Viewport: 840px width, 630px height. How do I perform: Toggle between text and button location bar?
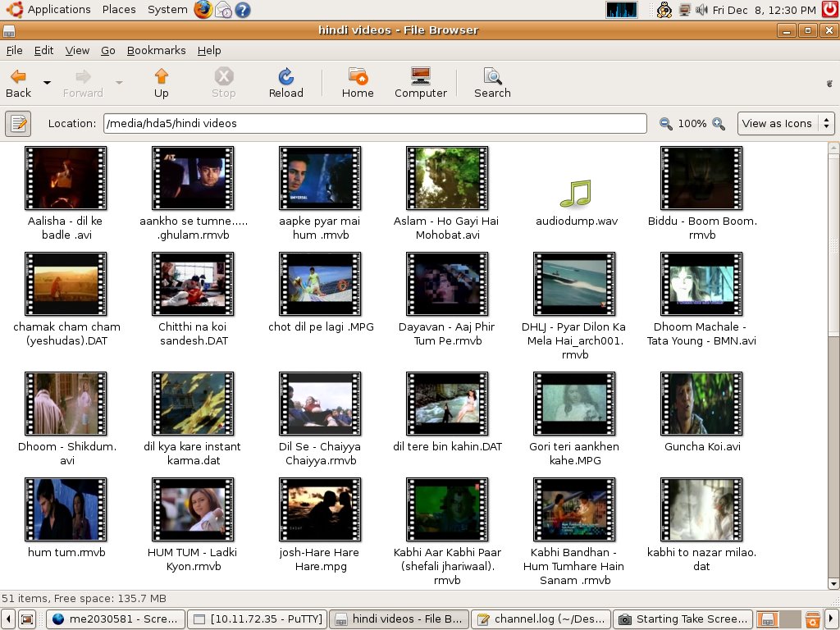click(x=18, y=124)
